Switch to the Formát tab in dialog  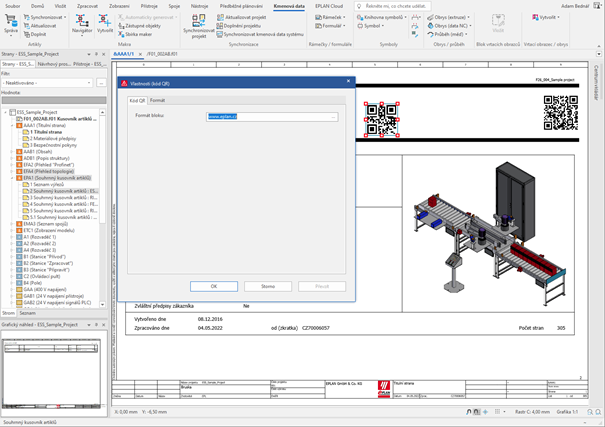point(158,101)
